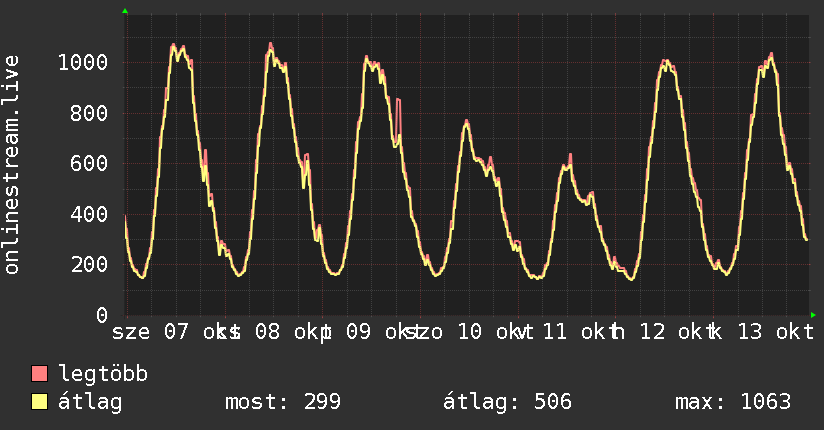Image resolution: width=824 pixels, height=430 pixels.
Task: Click the 12 okt date label
Action: [677, 332]
